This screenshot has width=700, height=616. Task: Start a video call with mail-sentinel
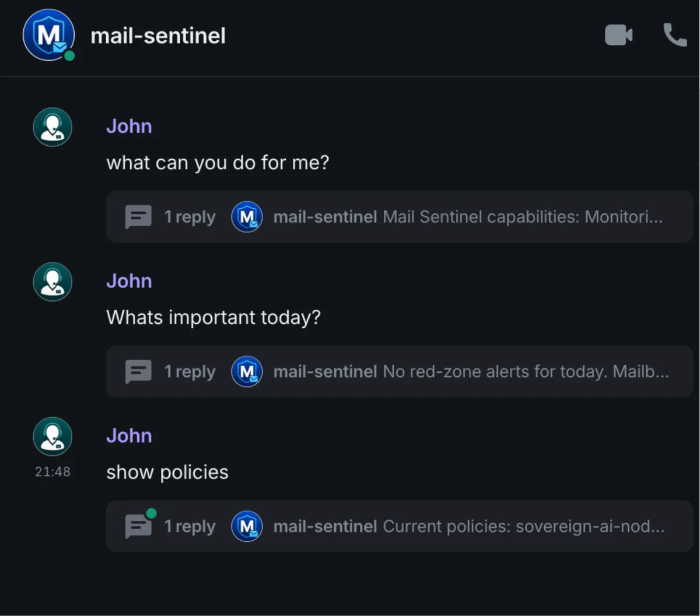click(618, 36)
